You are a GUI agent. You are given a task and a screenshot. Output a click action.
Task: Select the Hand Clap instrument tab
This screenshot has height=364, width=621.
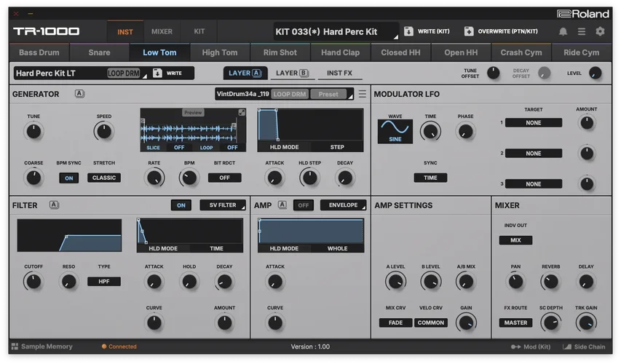(x=340, y=52)
